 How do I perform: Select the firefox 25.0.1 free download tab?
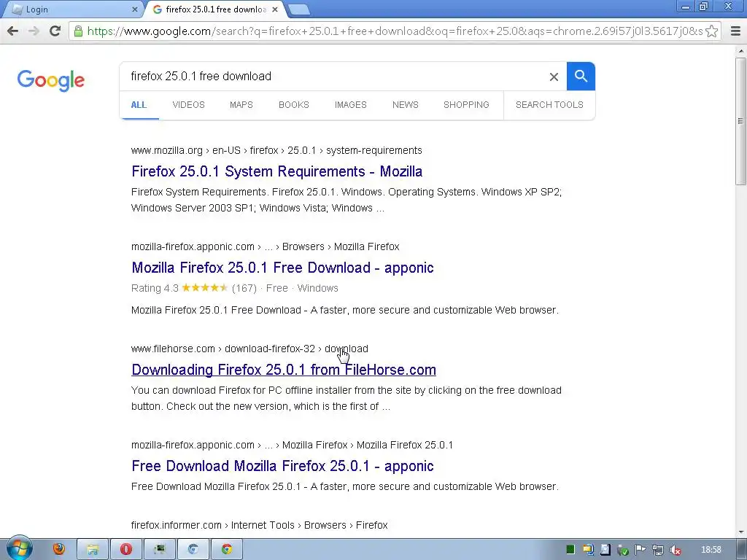(x=214, y=9)
